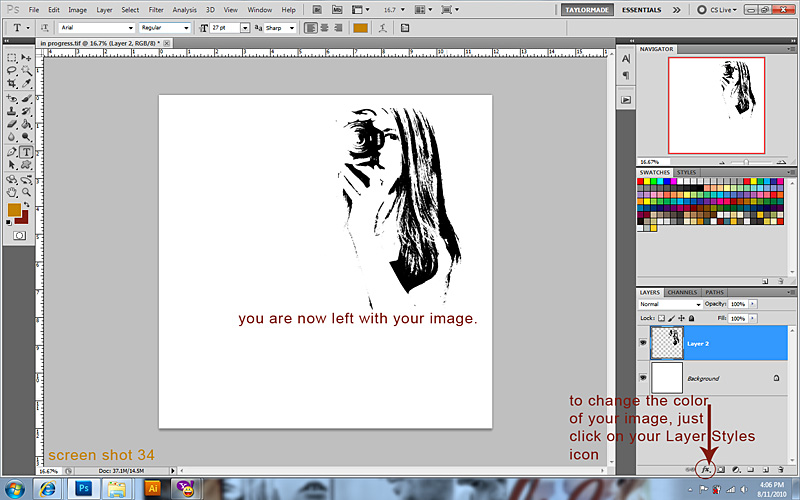
Task: Hide Layer 2 visibility eye
Action: pos(643,343)
